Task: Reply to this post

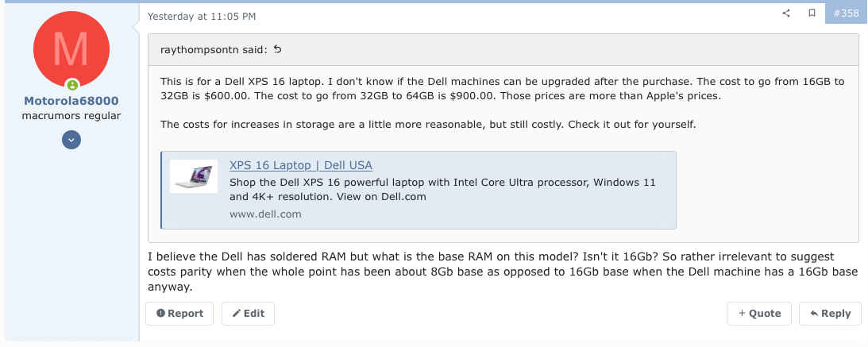Action: coord(830,314)
